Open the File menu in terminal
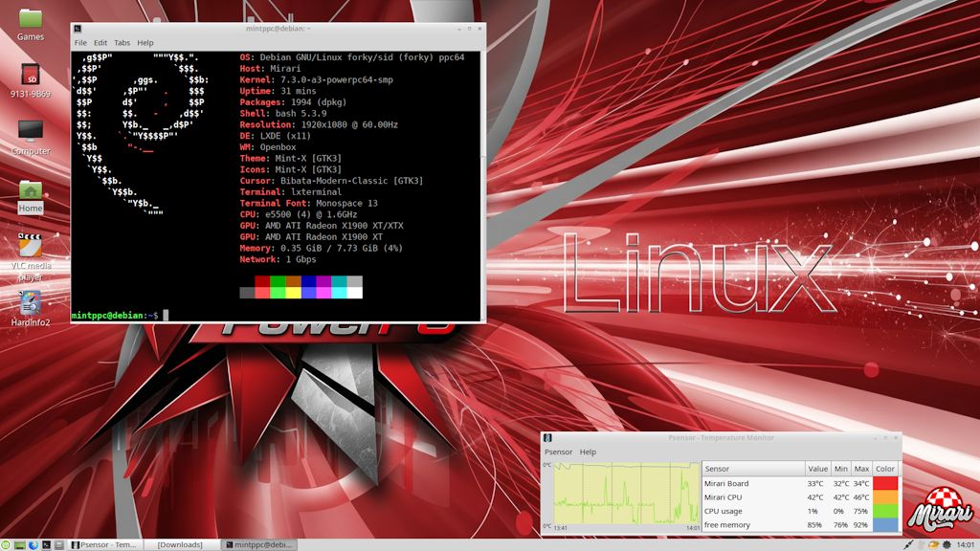This screenshot has height=551, width=980. point(80,42)
